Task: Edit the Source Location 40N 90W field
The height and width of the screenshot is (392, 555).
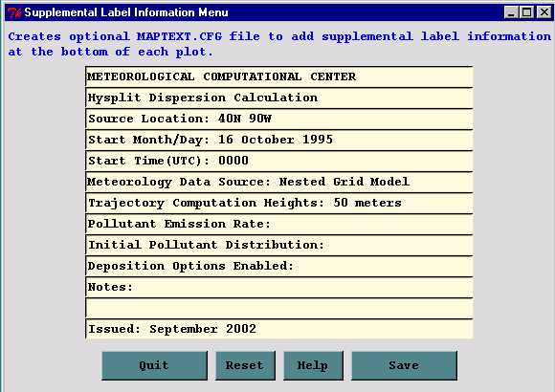Action: (278, 119)
